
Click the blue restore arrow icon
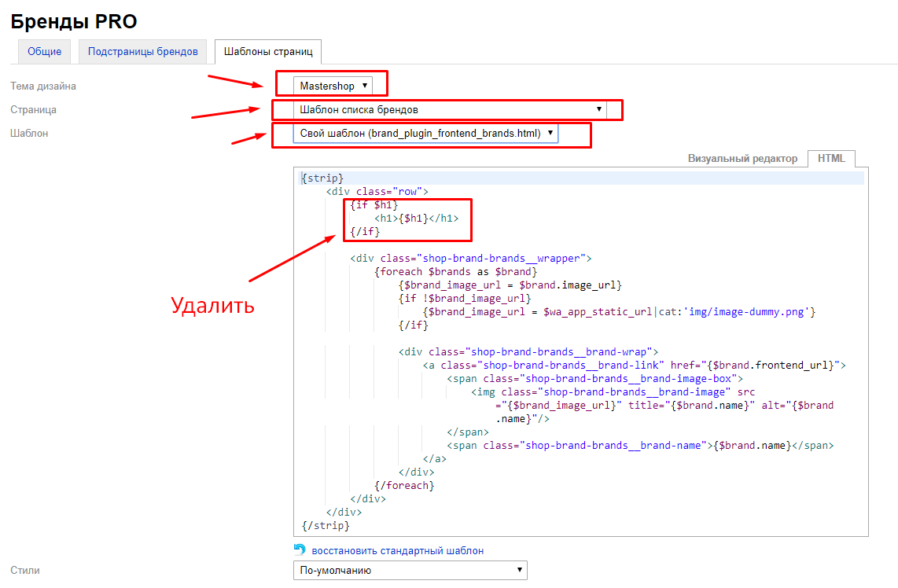[299, 550]
